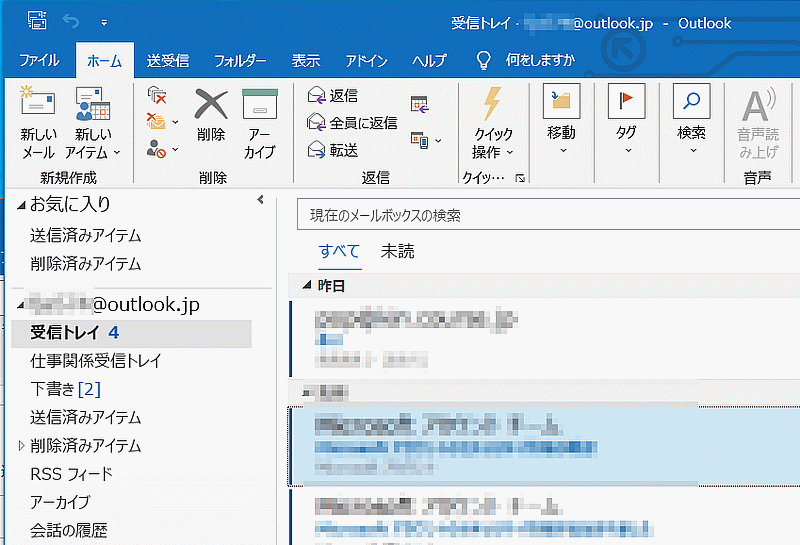This screenshot has width=800, height=545.
Task: Collapse the Yesterday (昨日) message group
Action: click(x=306, y=285)
